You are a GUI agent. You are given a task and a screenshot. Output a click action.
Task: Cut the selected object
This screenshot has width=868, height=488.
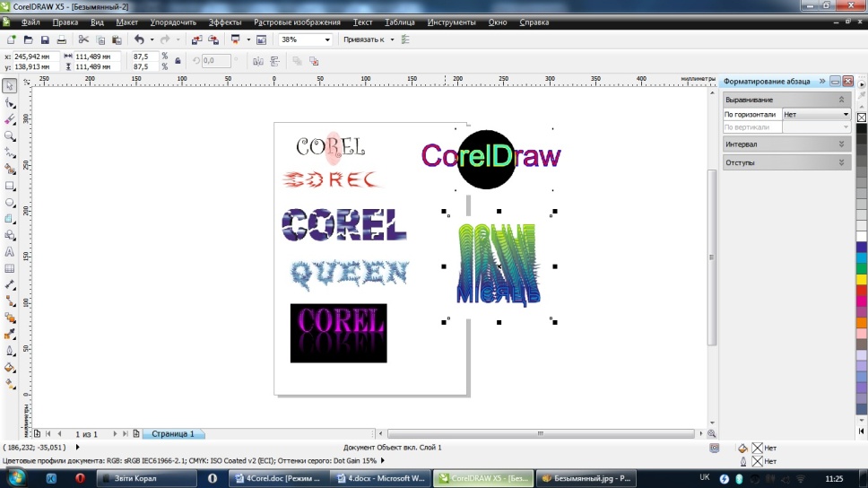83,39
